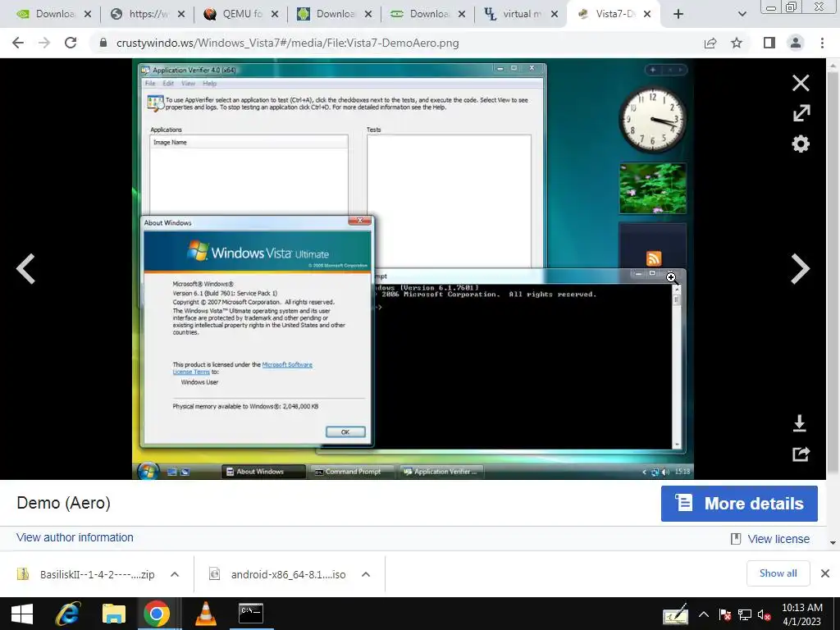Click the share page icon in address bar
Viewport: 840px width, 630px height.
[x=710, y=43]
